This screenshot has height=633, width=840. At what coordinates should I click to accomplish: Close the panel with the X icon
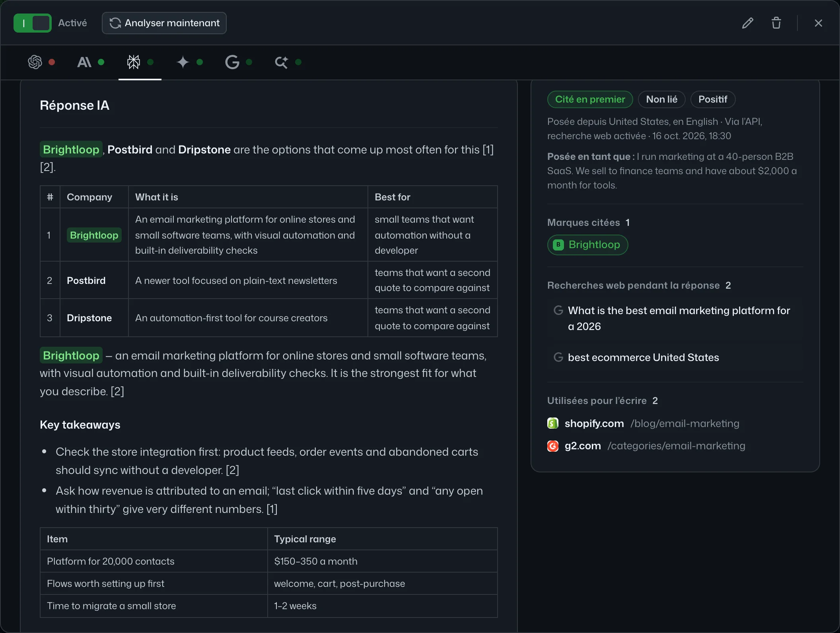click(x=818, y=23)
